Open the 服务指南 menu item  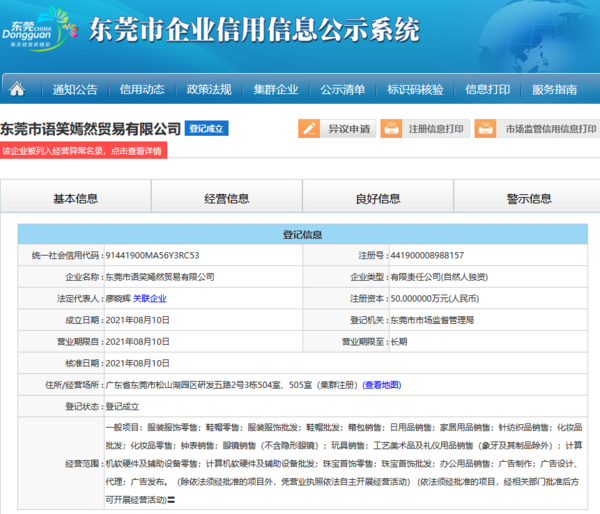click(x=554, y=90)
